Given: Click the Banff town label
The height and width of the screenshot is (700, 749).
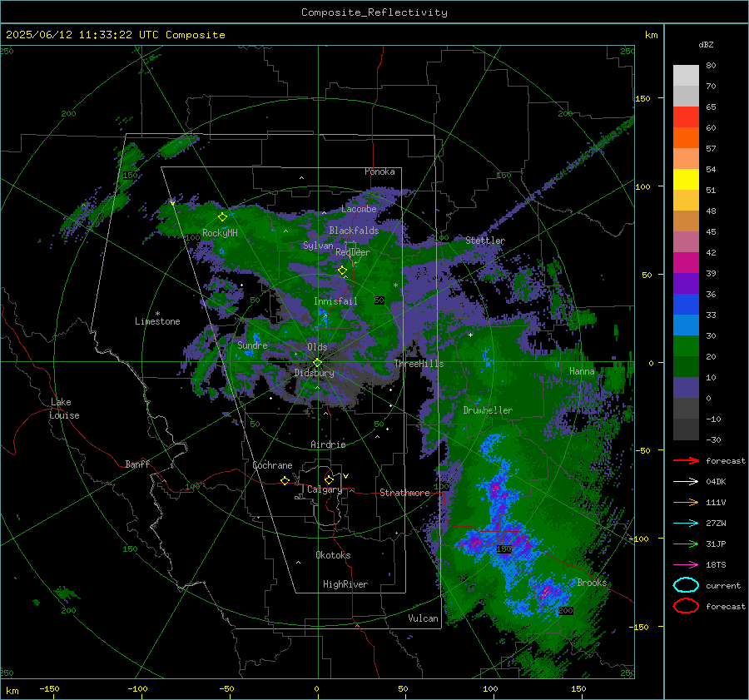Looking at the screenshot, I should click(137, 464).
